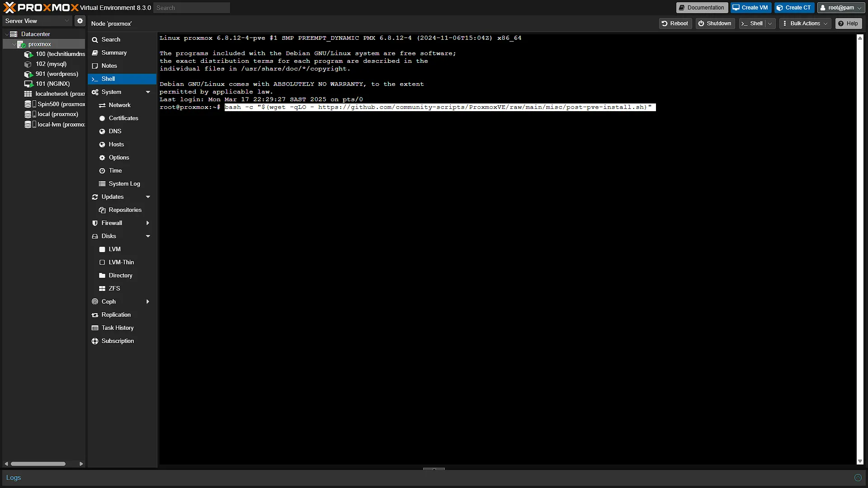Open LVM-Thin disk page
This screenshot has height=488, width=868.
pyautogui.click(x=122, y=263)
